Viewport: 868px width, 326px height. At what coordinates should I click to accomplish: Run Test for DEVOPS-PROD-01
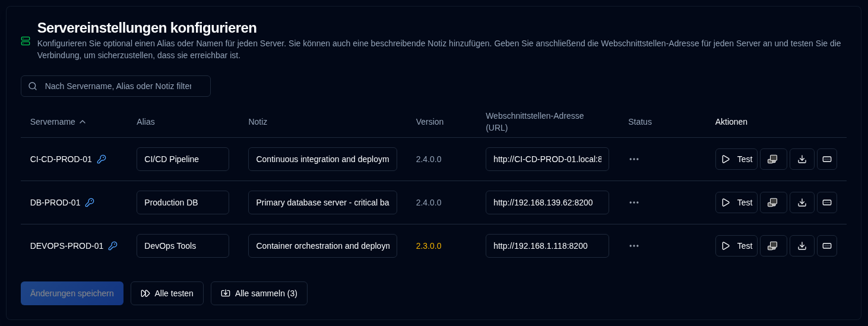(736, 246)
